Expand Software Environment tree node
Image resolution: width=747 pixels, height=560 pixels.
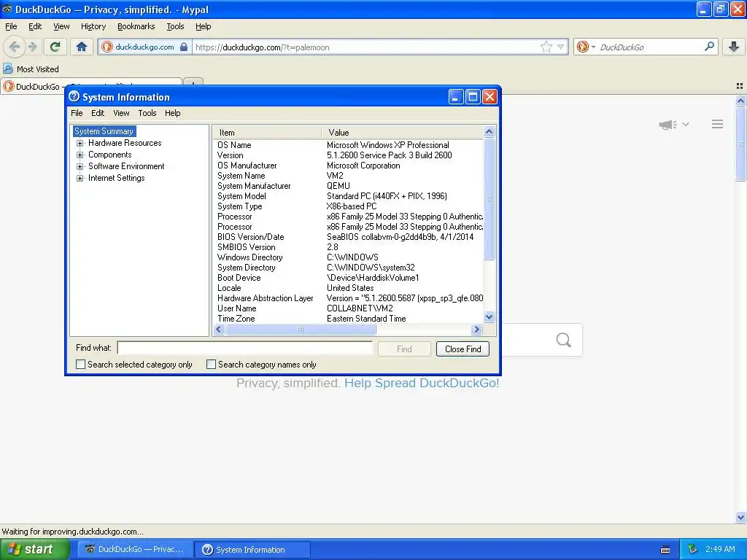(80, 166)
